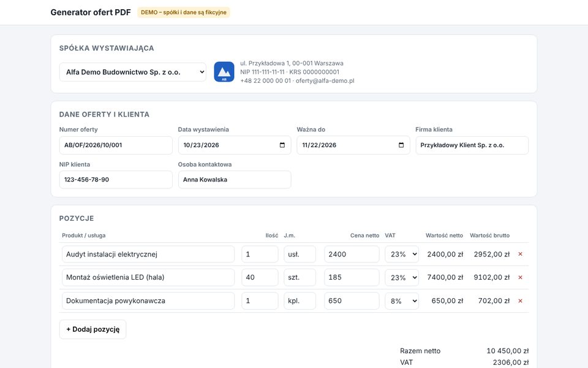Edit the unit field 'usł.'

[300, 254]
